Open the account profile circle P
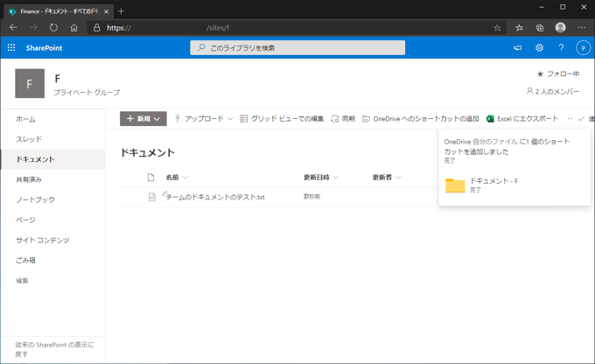 583,48
